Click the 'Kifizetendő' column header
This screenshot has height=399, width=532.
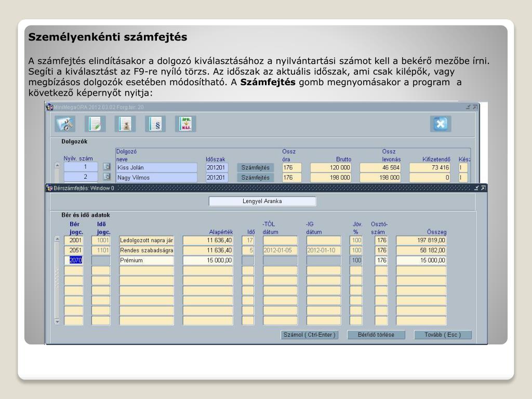point(436,159)
